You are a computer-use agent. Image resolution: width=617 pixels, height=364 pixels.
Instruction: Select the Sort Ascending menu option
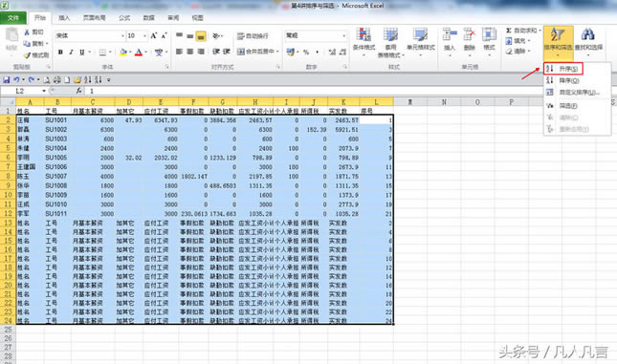coord(562,69)
